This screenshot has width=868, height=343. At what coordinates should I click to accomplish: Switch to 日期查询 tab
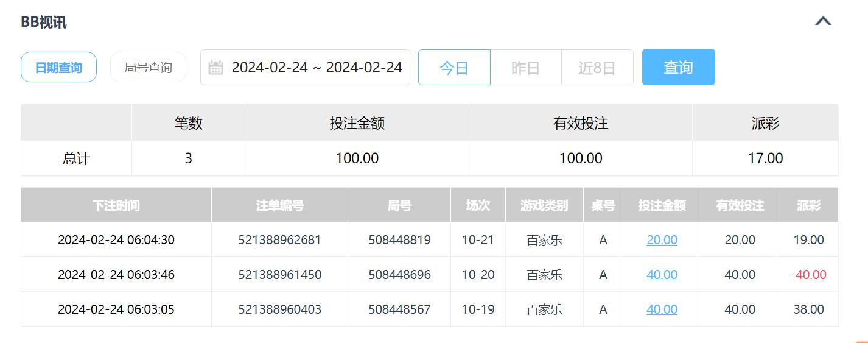click(x=58, y=67)
